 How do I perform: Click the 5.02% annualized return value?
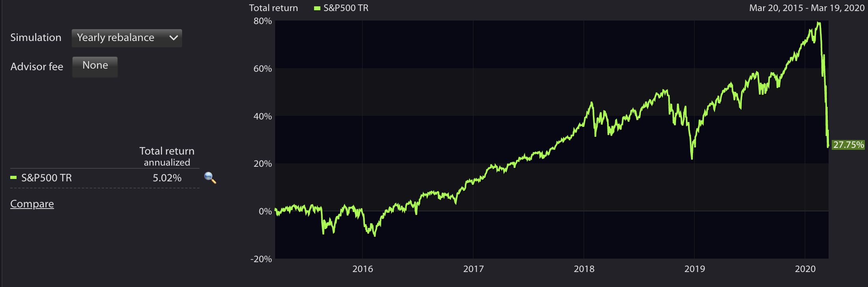click(167, 178)
